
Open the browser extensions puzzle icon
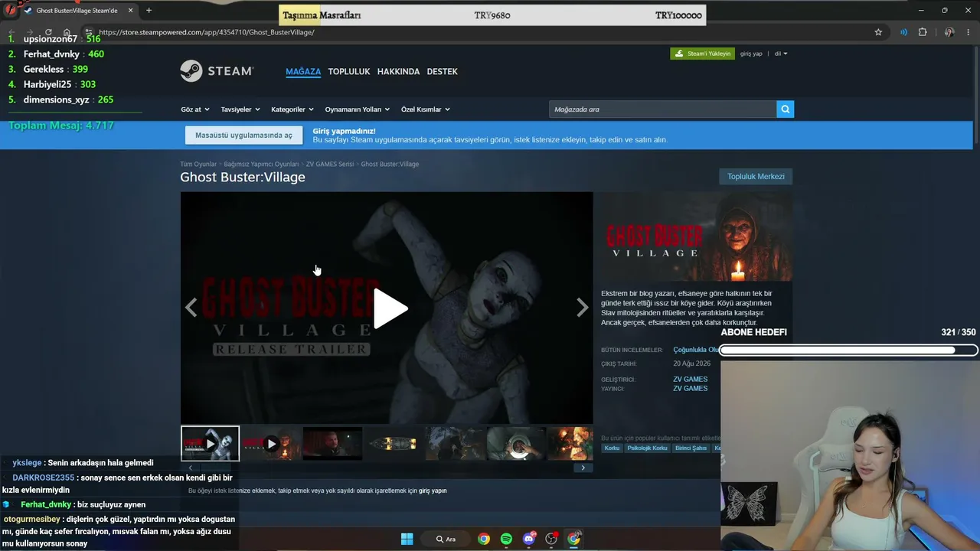pos(922,32)
